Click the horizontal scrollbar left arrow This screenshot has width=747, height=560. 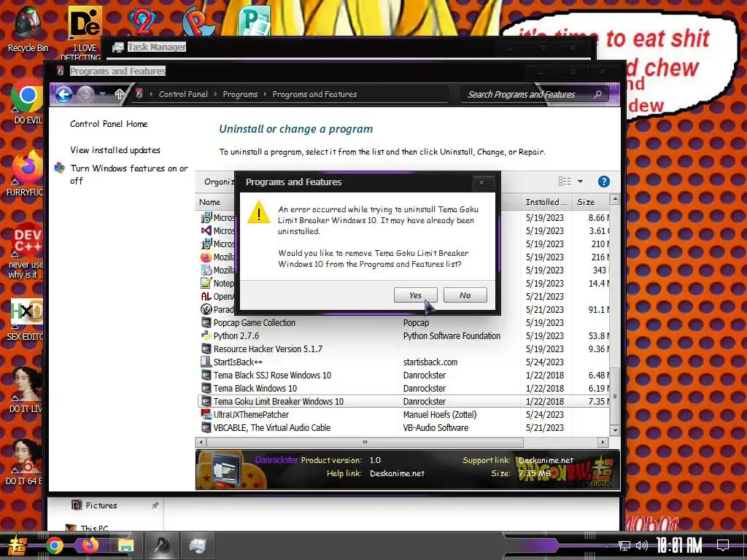[201, 442]
